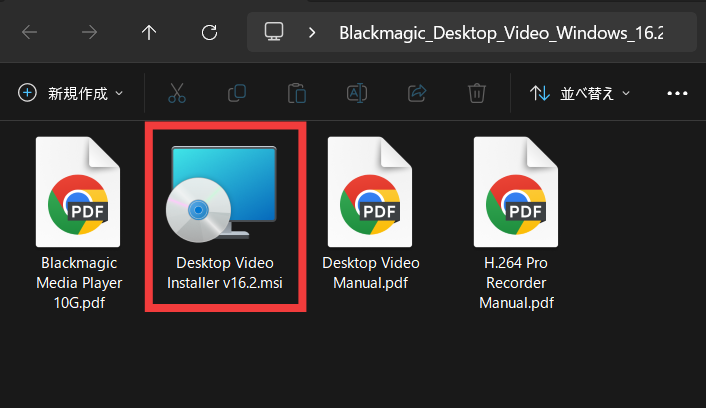Screen dimensions: 706x408
Task: Refresh the current folder view
Action: [209, 32]
